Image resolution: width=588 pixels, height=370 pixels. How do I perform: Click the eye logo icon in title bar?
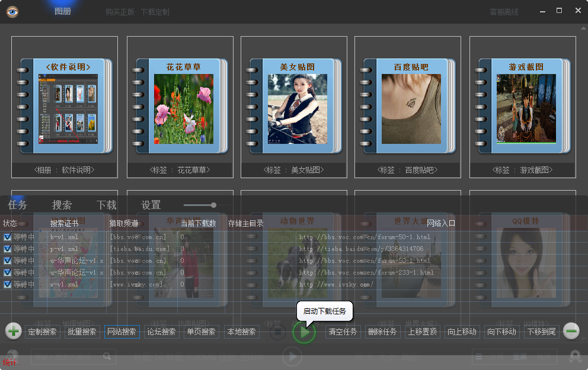[x=12, y=12]
